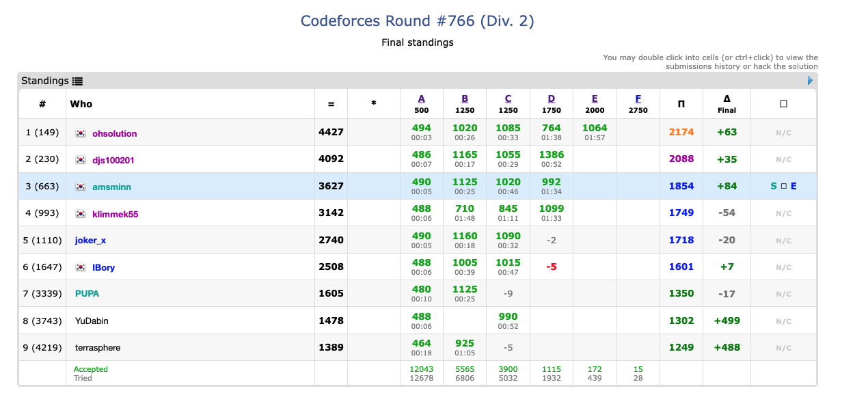Click the Standings list icon
868x406 pixels.
(x=77, y=81)
